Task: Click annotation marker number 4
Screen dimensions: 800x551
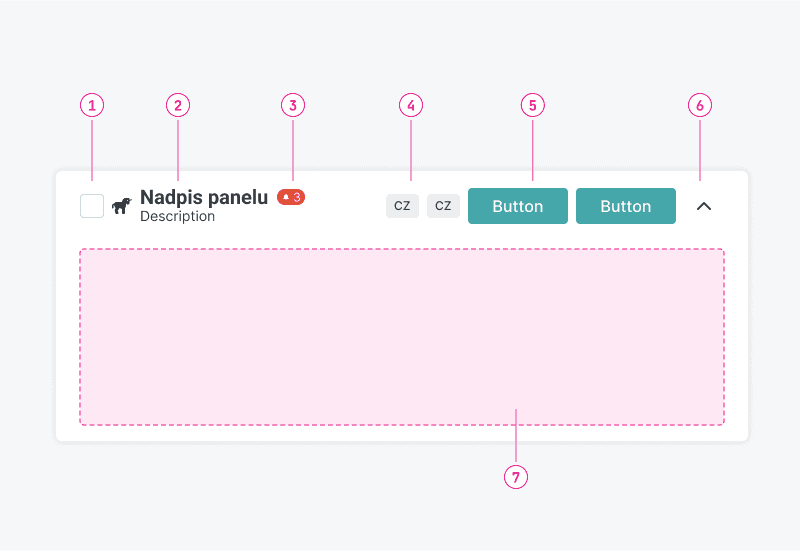Action: 411,105
